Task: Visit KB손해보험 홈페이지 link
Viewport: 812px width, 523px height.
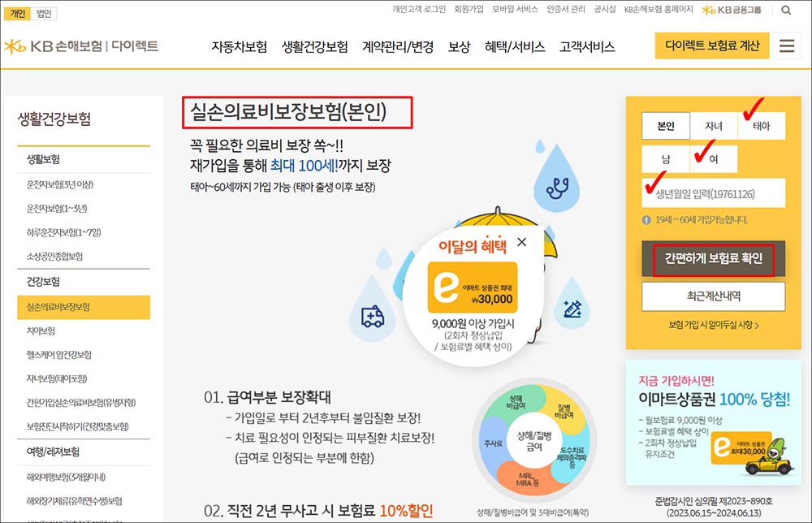Action: pos(659,9)
